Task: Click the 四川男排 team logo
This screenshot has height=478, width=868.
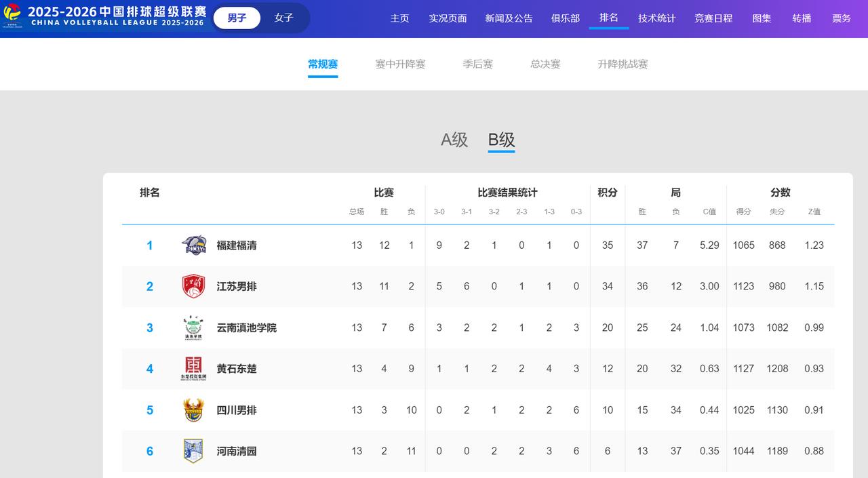Action: (x=194, y=410)
